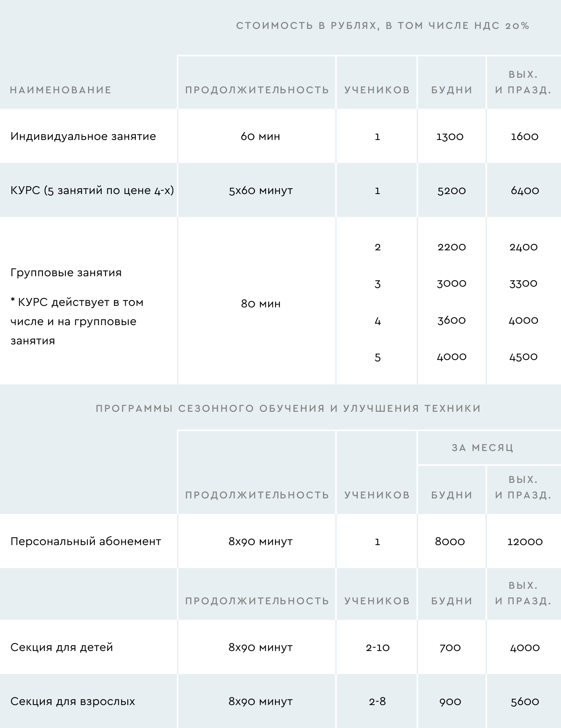Click the 'НАИМЕНОВАНИЕ' column header
Viewport: 561px width, 728px height.
coord(61,90)
